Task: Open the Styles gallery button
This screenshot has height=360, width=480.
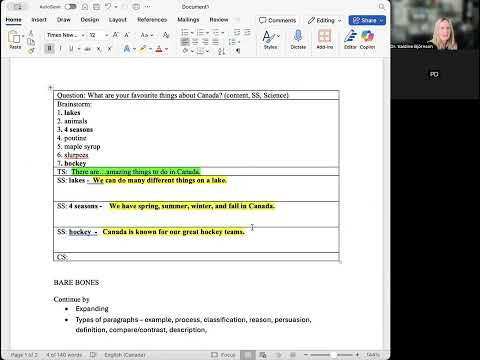Action: click(x=270, y=39)
